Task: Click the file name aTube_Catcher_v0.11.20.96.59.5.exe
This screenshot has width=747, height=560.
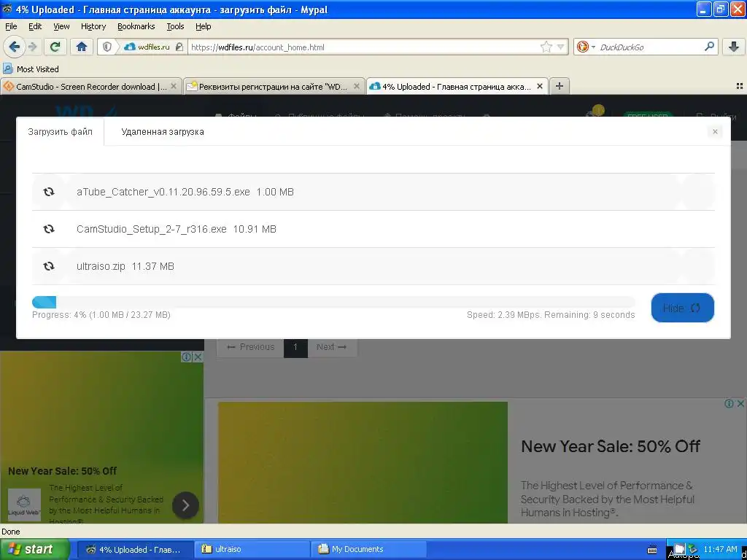Action: (163, 192)
